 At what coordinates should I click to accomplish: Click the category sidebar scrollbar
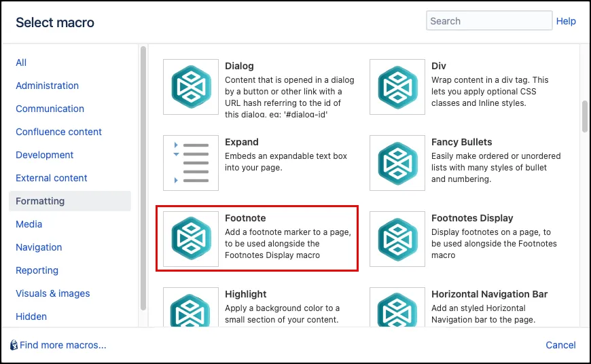(143, 178)
